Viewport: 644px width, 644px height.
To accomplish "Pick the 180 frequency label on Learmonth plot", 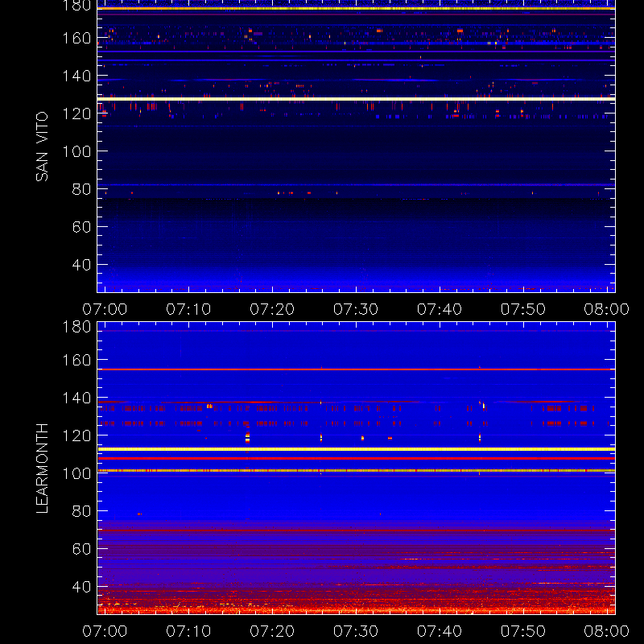I will point(76,327).
